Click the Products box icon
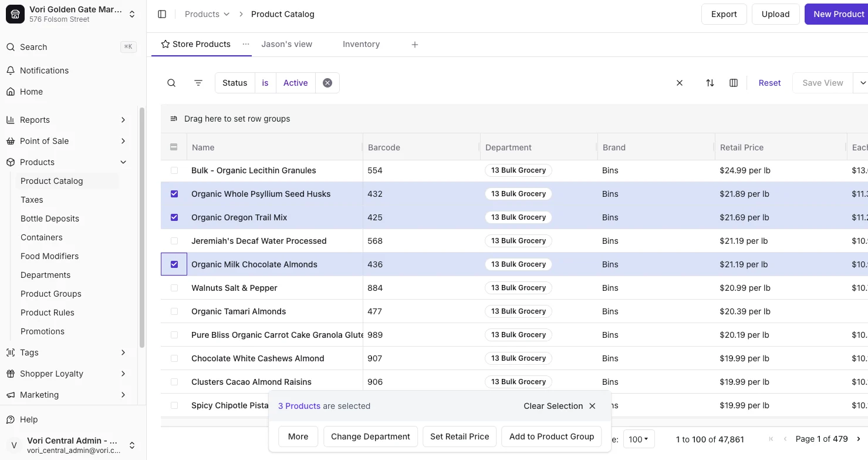868x460 pixels. coord(11,162)
